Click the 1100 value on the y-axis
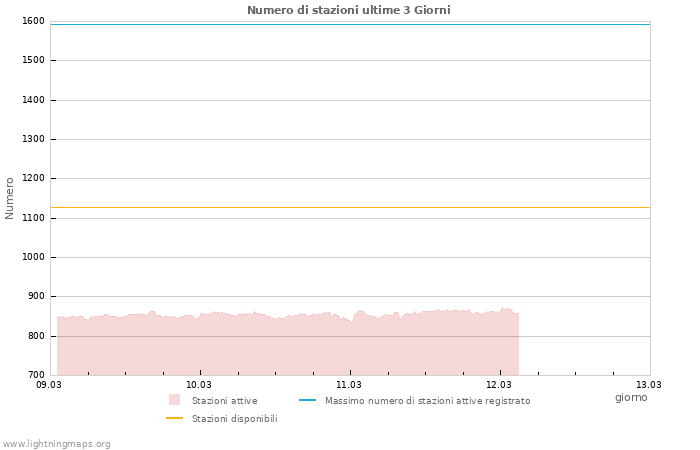Image resolution: width=700 pixels, height=450 pixels. coord(33,218)
